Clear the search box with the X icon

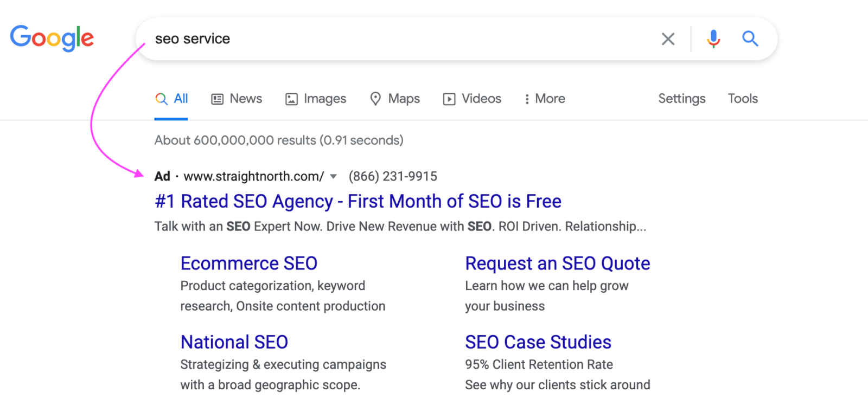click(668, 39)
